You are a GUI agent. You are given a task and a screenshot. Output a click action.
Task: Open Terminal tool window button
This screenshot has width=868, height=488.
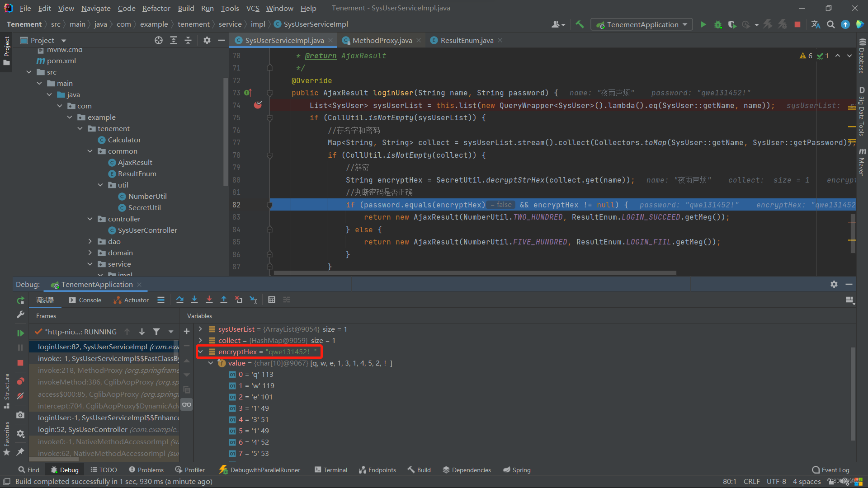(331, 470)
